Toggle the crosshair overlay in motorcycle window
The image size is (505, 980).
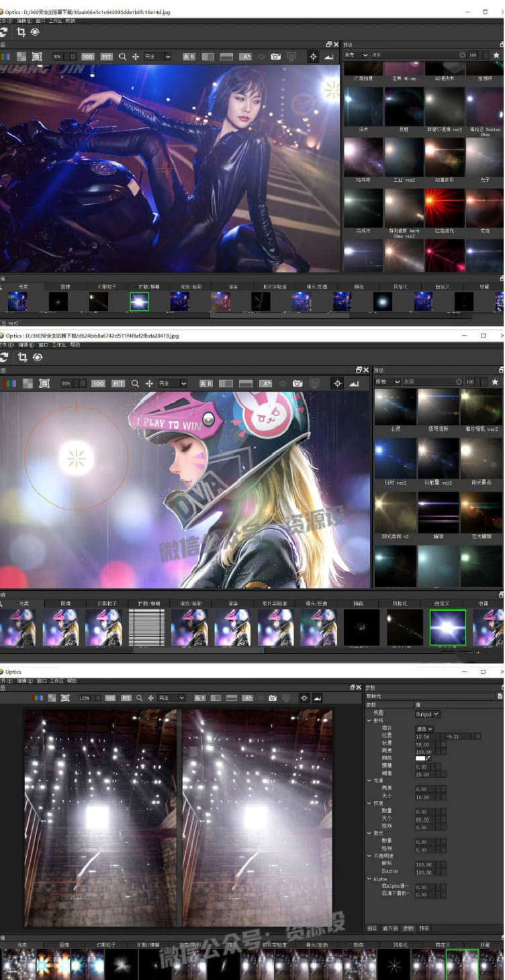tap(313, 57)
